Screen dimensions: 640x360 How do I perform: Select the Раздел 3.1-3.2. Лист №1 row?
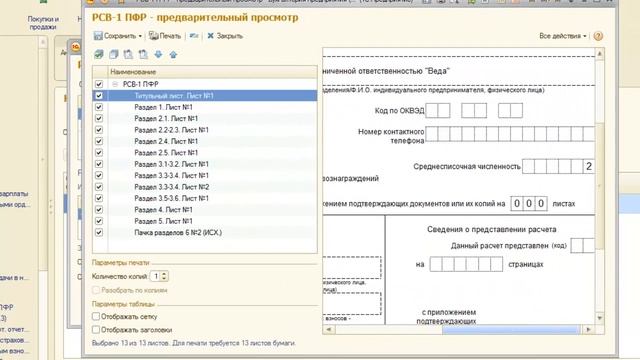point(205,164)
